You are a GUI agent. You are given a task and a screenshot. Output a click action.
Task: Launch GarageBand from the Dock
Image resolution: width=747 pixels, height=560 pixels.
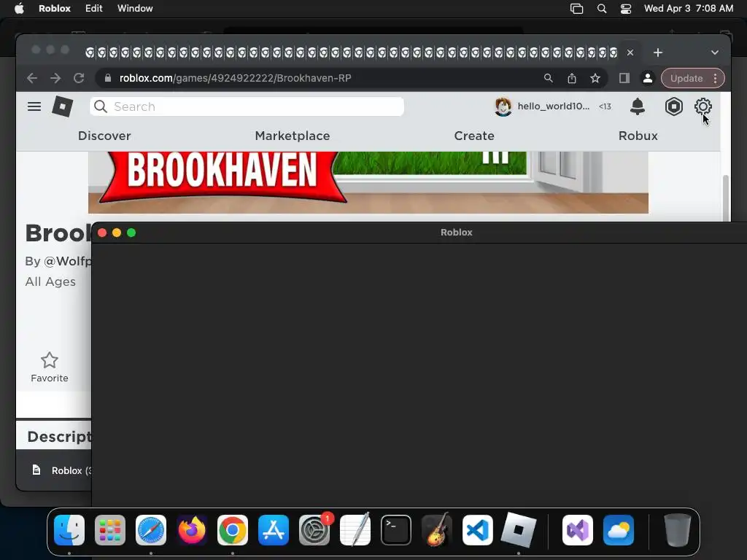point(437,530)
